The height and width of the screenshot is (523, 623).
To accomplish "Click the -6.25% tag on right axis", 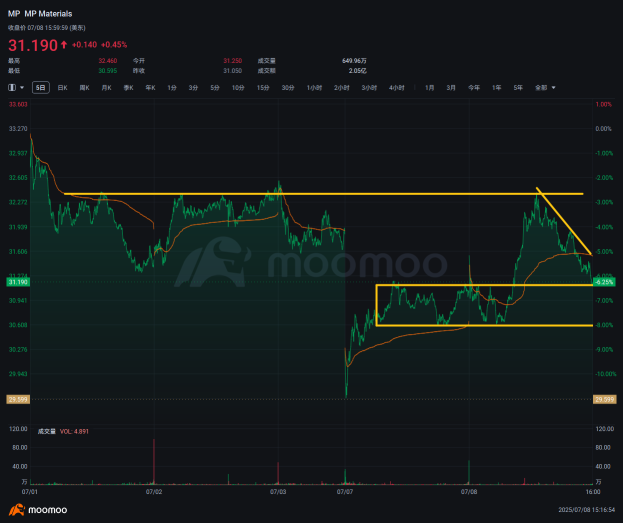I will point(604,282).
